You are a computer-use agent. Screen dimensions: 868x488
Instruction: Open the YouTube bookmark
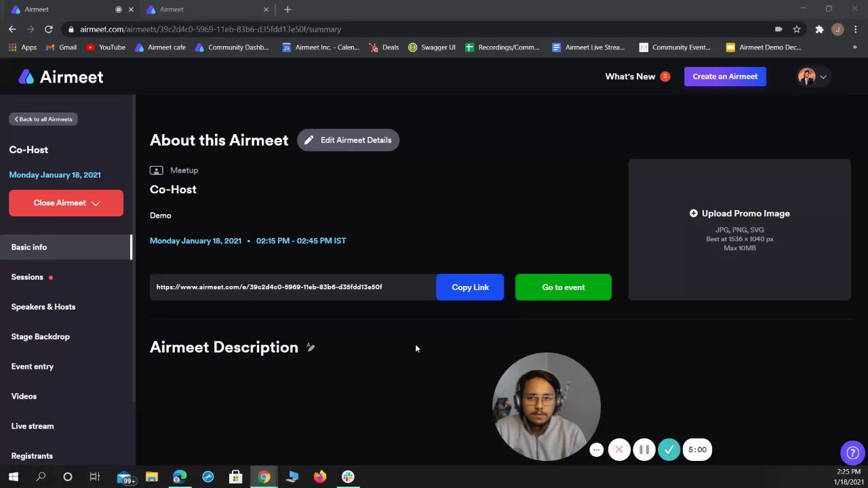tap(106, 47)
